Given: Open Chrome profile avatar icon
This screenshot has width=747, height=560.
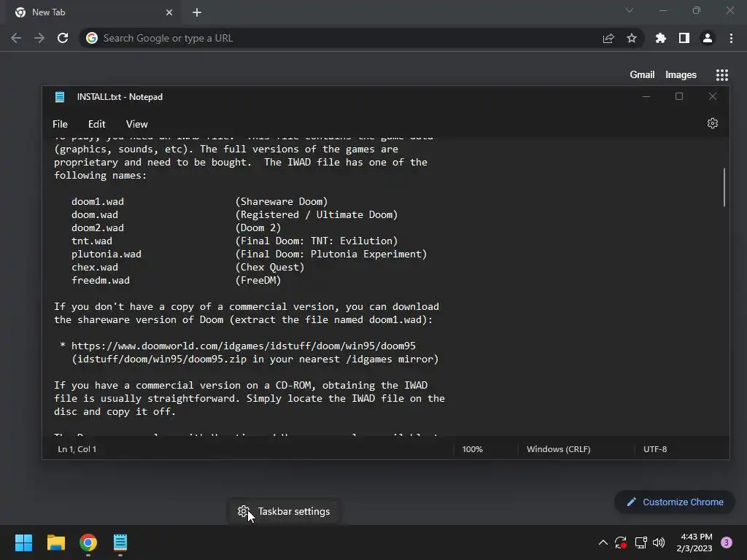Looking at the screenshot, I should click(x=708, y=38).
